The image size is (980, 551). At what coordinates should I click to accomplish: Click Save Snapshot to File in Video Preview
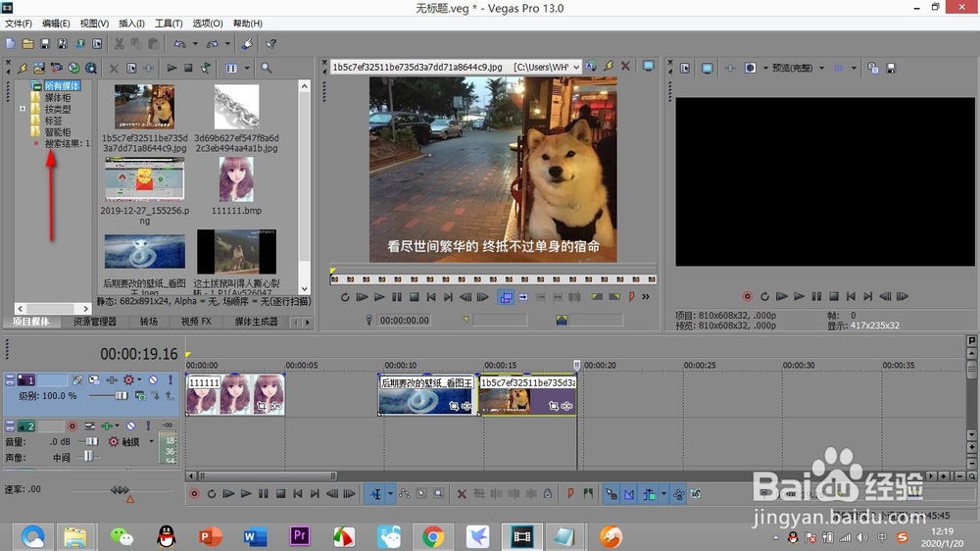(x=891, y=68)
